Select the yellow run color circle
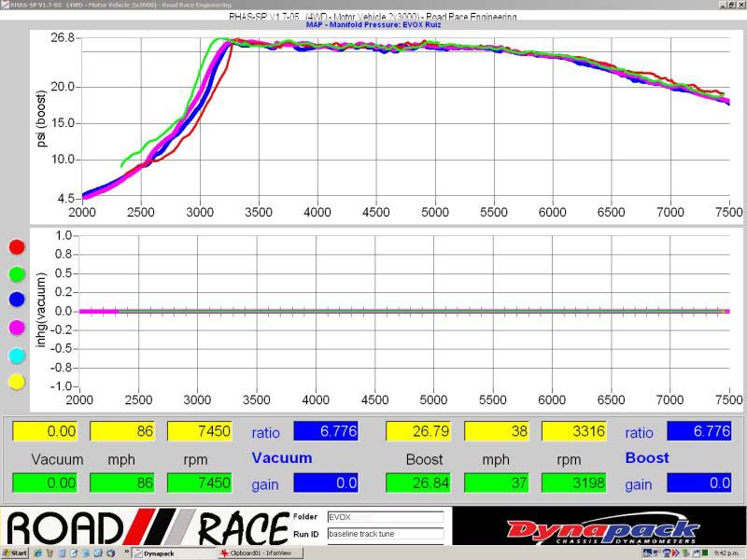Image resolution: width=747 pixels, height=560 pixels. click(x=17, y=382)
